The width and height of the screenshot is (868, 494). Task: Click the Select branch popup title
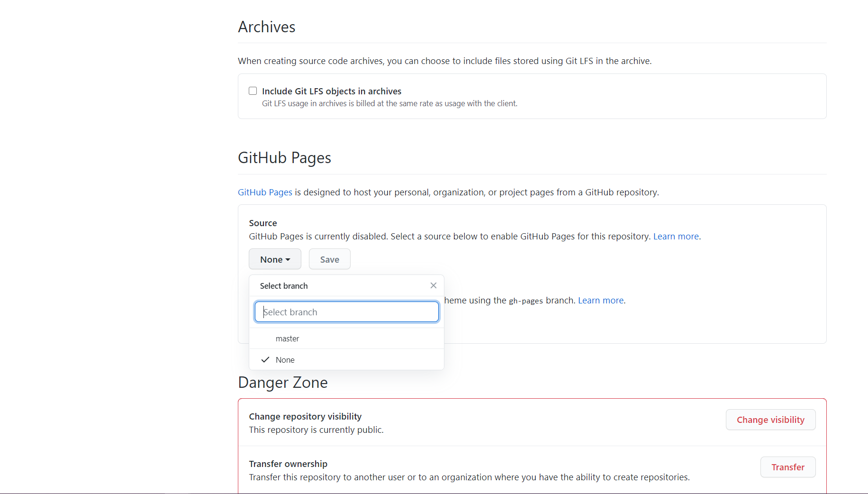(284, 286)
